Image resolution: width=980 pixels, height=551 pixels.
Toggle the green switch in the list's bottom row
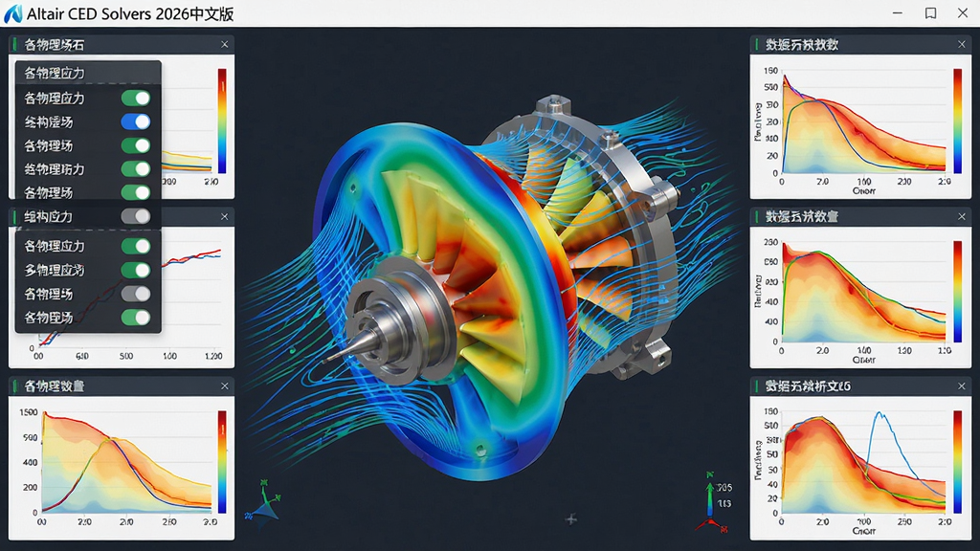tap(136, 318)
